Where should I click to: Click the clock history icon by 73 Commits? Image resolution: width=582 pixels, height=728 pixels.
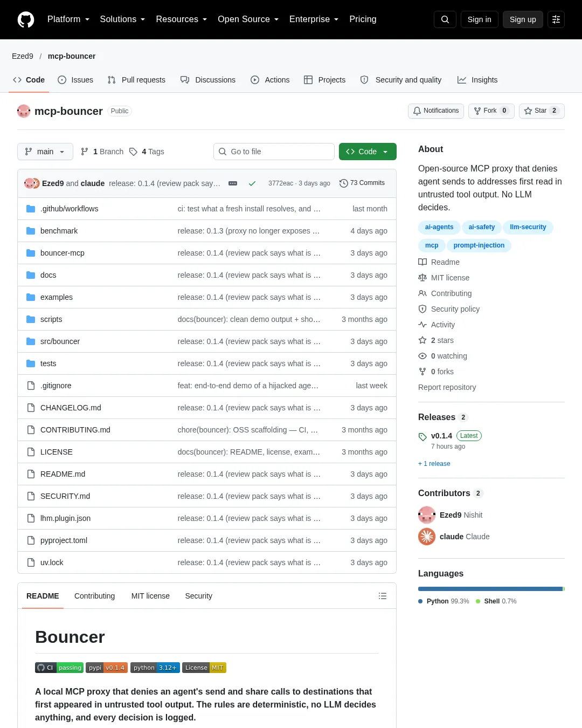click(x=344, y=183)
